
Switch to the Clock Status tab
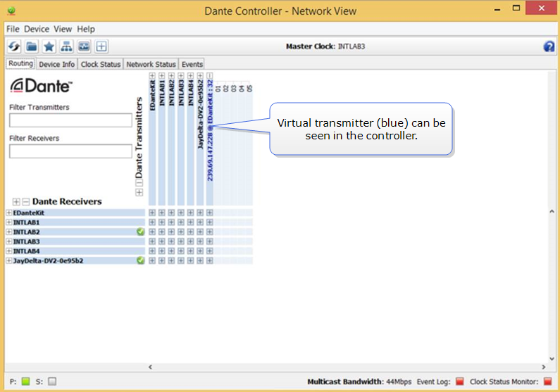click(100, 64)
